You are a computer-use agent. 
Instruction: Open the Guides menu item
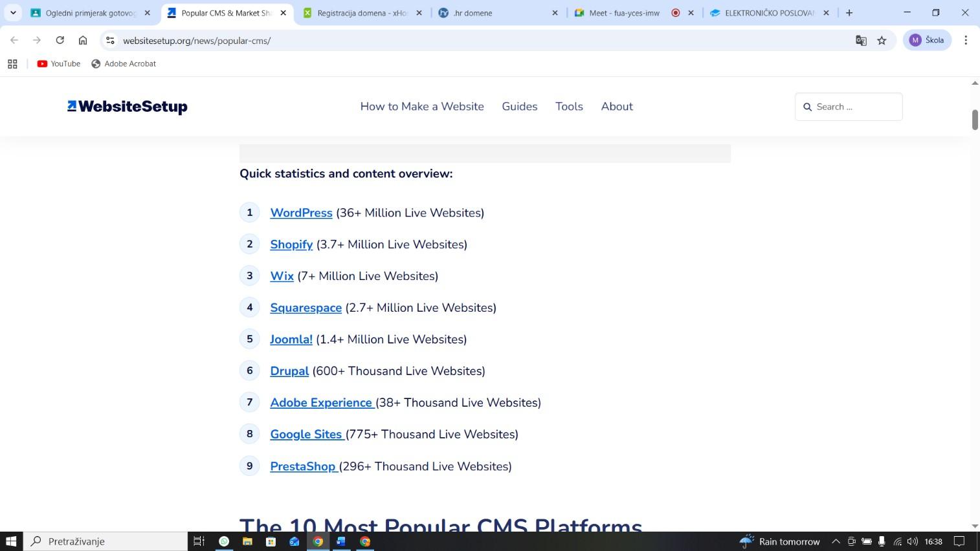[x=520, y=107]
